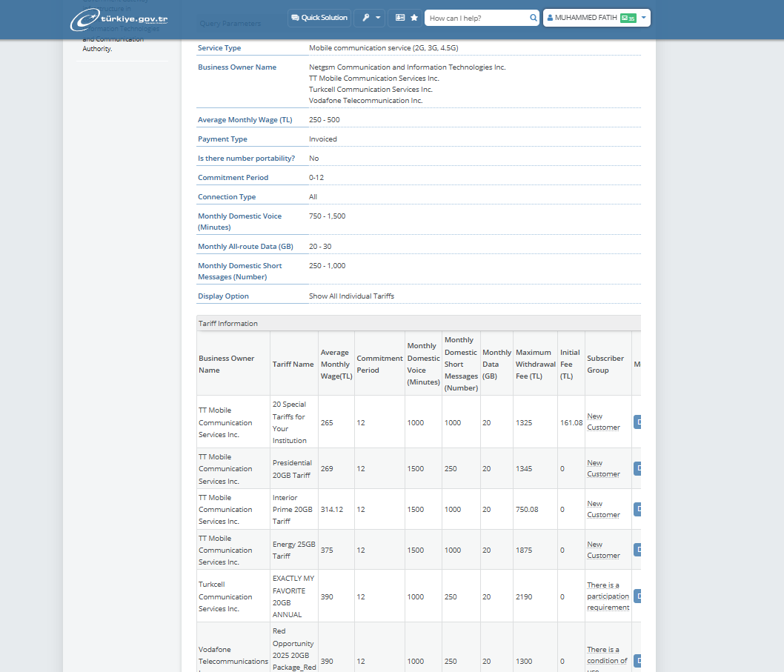Focus the 'How can I help?' search field
Screen dimensions: 784x672
(x=478, y=18)
